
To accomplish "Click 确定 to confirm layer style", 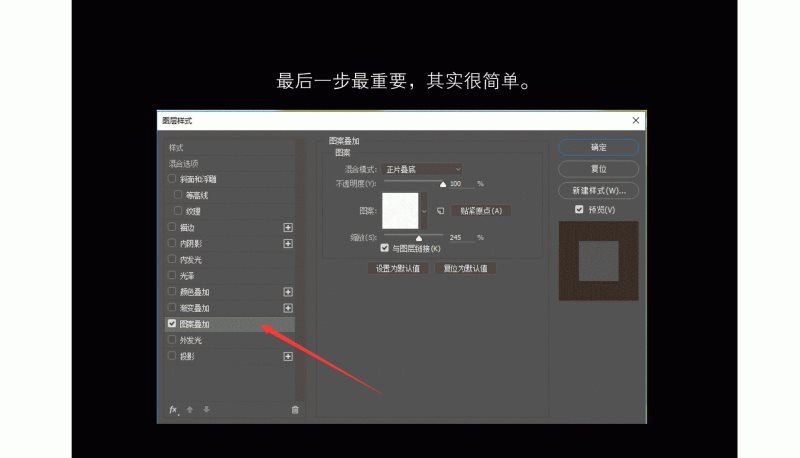I will click(x=598, y=147).
